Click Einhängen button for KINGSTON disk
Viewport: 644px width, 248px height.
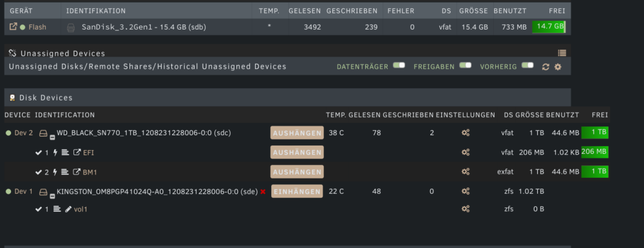(297, 191)
